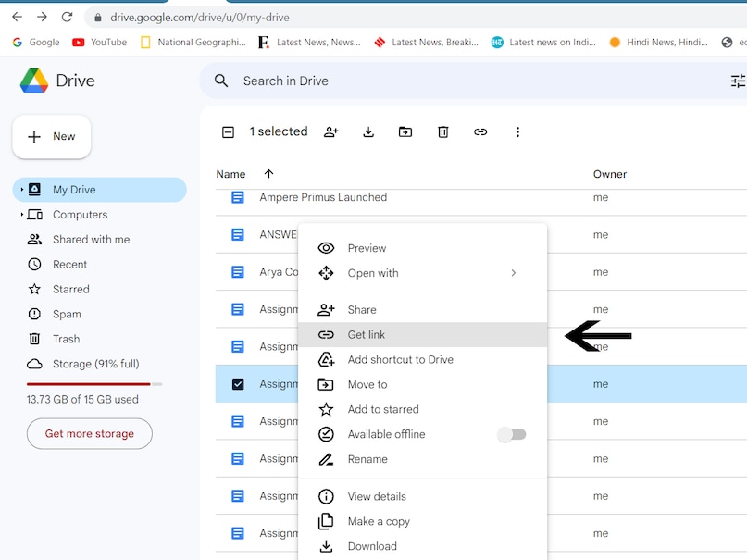Click the get link icon in the toolbar
The height and width of the screenshot is (560, 747).
[480, 132]
